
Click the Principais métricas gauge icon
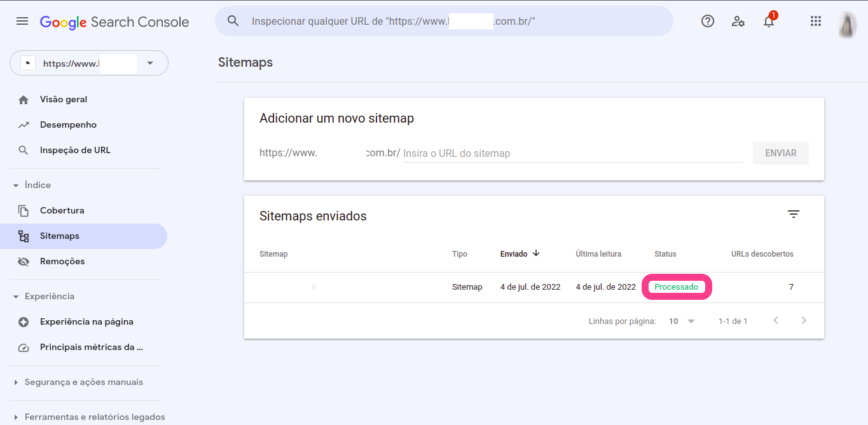click(24, 347)
